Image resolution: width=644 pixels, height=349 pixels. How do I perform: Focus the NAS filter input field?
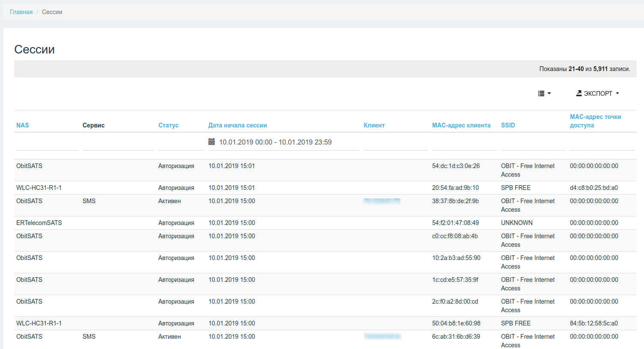tap(47, 143)
